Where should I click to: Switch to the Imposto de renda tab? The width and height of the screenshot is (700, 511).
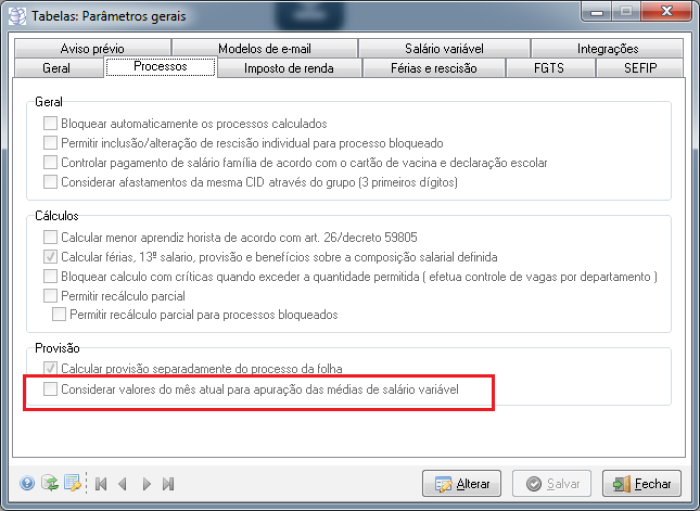tap(289, 68)
